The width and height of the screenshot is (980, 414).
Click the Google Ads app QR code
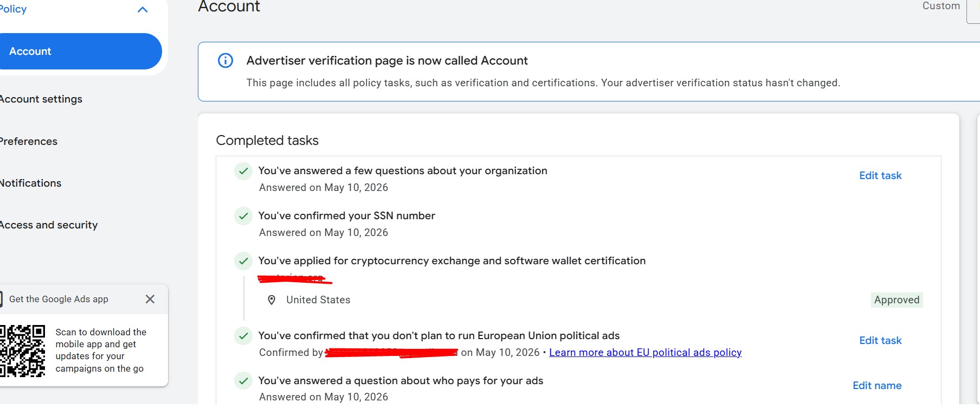click(22, 351)
